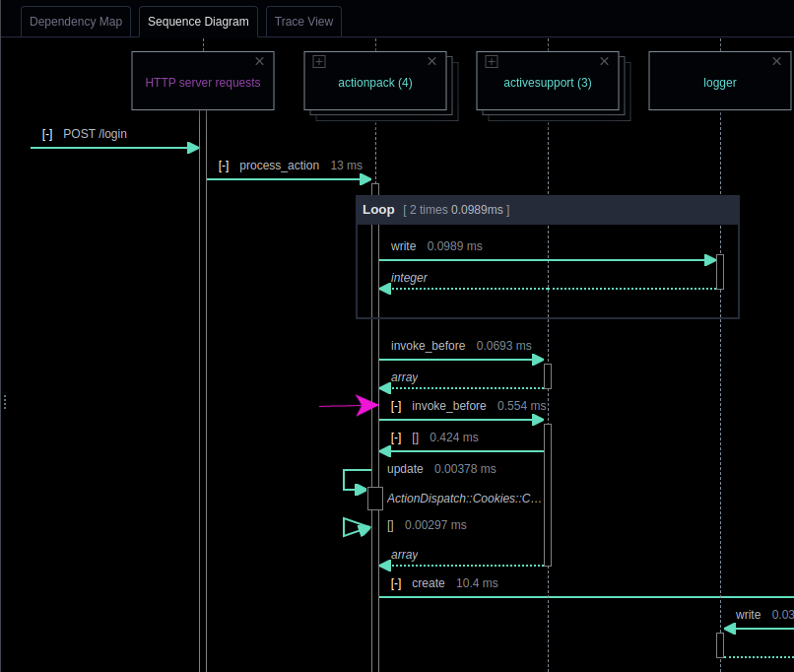Click the hollow arrow beside [] 0.00297 ms
The height and width of the screenshot is (672, 794).
coord(355,528)
